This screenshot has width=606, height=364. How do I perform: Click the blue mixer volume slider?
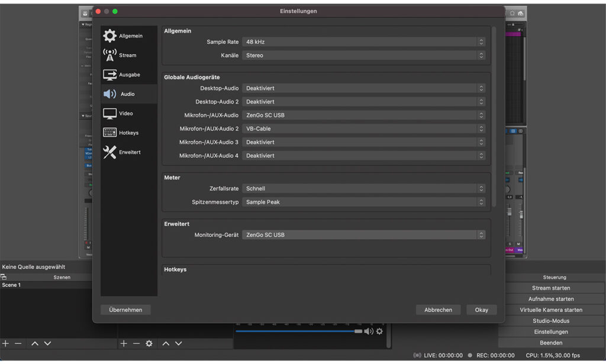(298, 331)
